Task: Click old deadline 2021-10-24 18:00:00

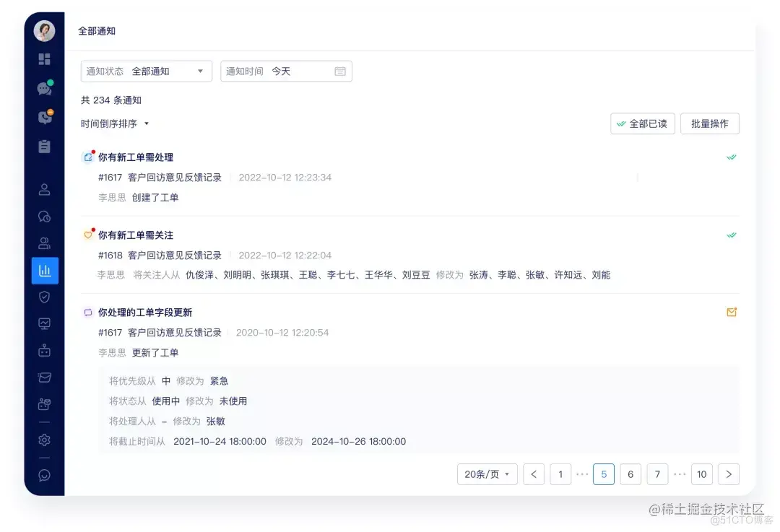Action: pos(220,442)
